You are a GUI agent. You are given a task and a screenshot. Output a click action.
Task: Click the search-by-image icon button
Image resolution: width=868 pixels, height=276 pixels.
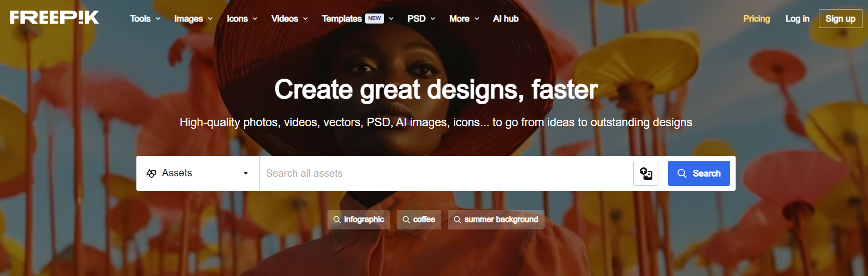[x=645, y=173]
